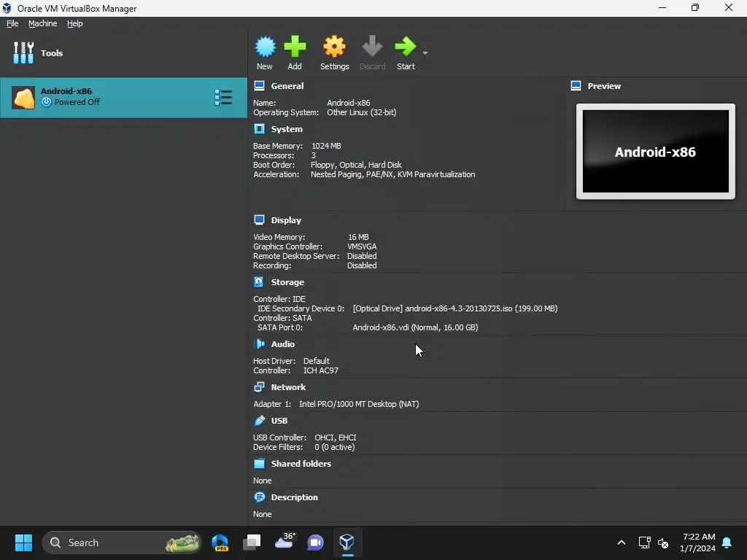The width and height of the screenshot is (747, 560).
Task: Open the Shared folders heading link
Action: (x=301, y=463)
